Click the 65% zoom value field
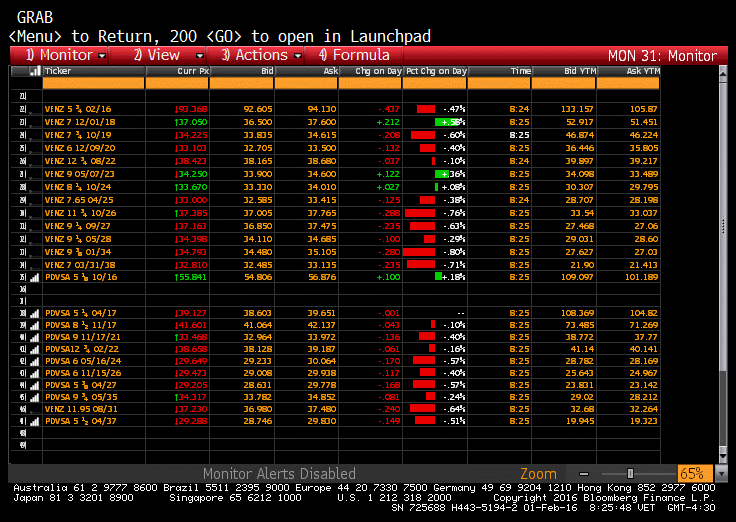This screenshot has width=736, height=522. (695, 474)
